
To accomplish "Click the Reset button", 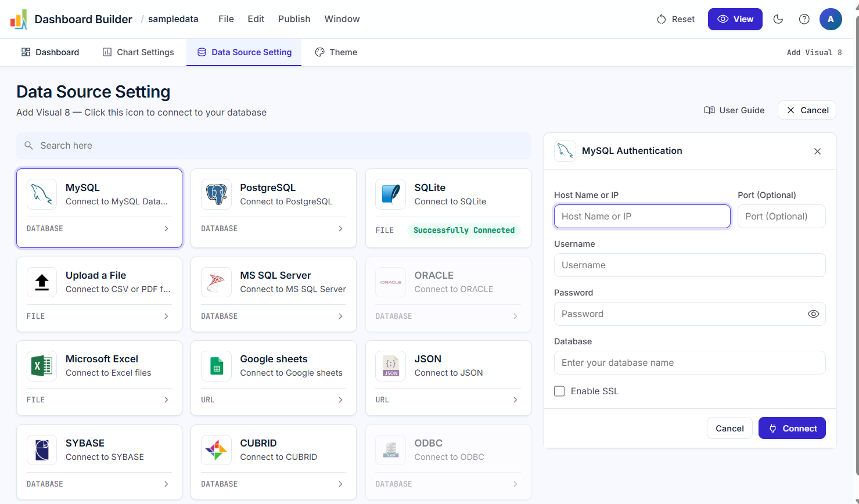I will point(675,19).
